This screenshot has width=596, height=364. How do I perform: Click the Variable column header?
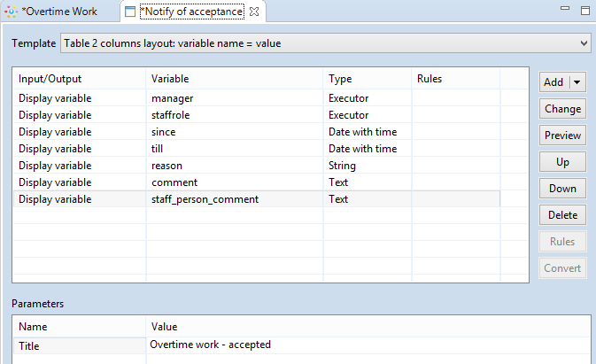pos(234,79)
